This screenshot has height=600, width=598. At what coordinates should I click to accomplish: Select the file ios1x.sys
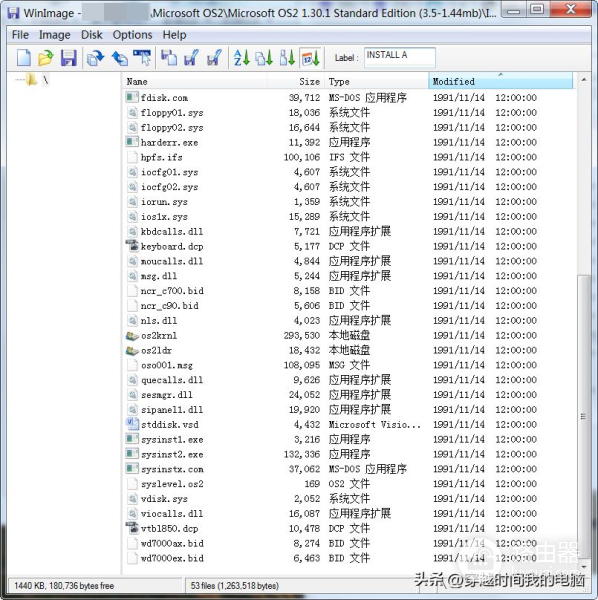pos(164,216)
